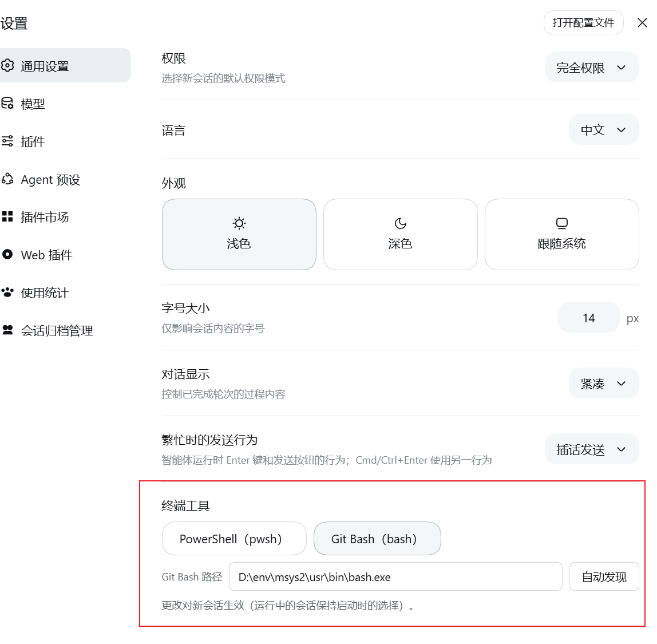Click the 语言 setting label
This screenshot has width=657, height=644.
(173, 131)
